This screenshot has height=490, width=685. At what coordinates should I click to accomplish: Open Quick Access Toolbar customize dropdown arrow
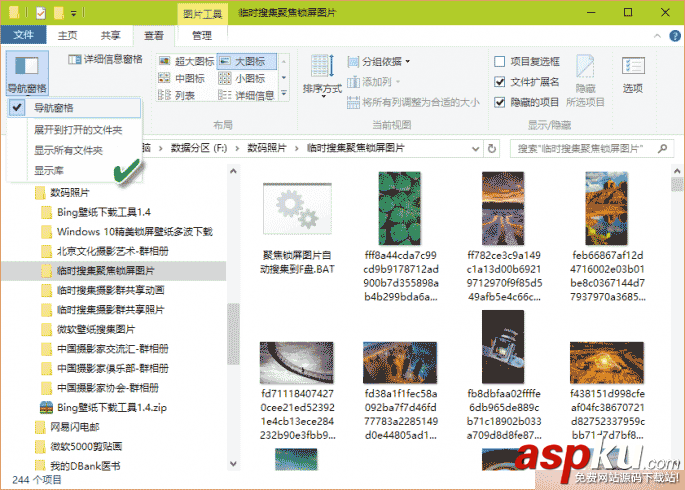click(73, 14)
